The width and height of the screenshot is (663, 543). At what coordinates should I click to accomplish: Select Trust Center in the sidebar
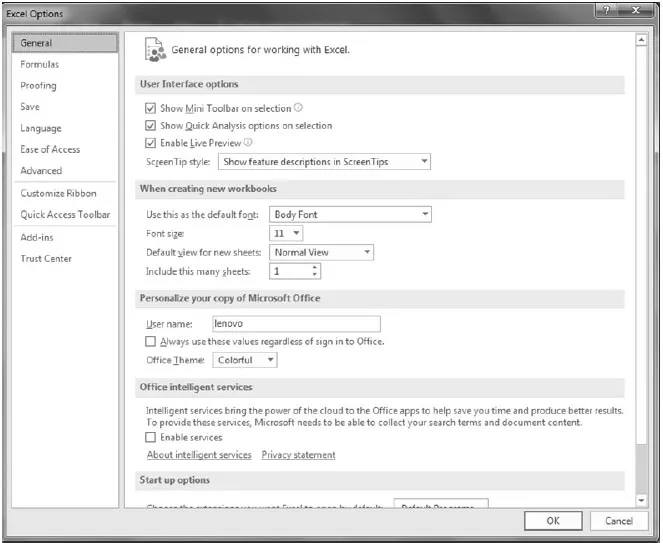point(46,259)
